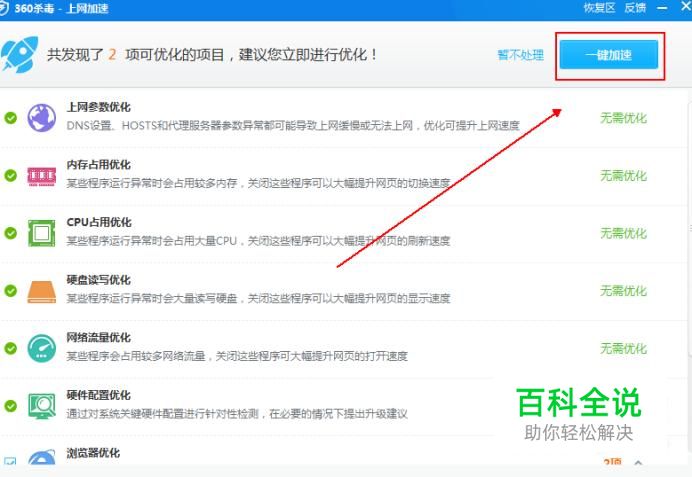Click the browser icon for 浏览器优化
The width and height of the screenshot is (692, 477).
[41, 458]
